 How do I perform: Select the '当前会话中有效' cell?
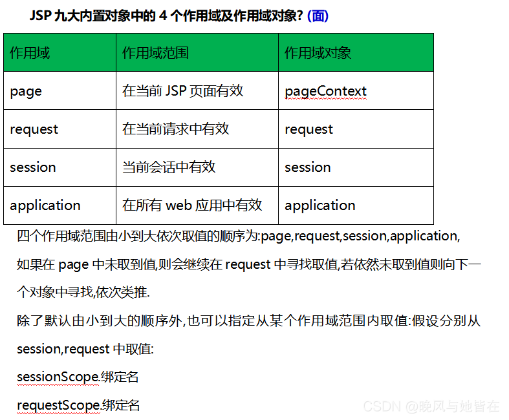coord(197,167)
